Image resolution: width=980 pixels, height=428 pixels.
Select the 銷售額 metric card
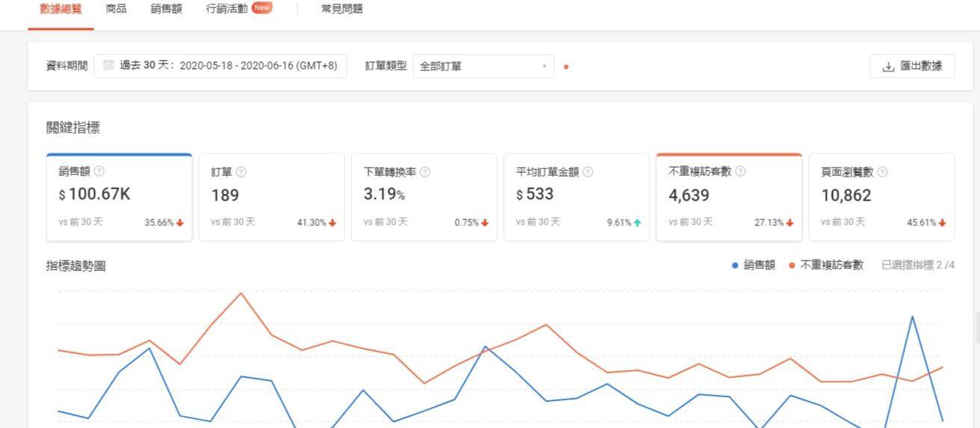click(x=120, y=197)
